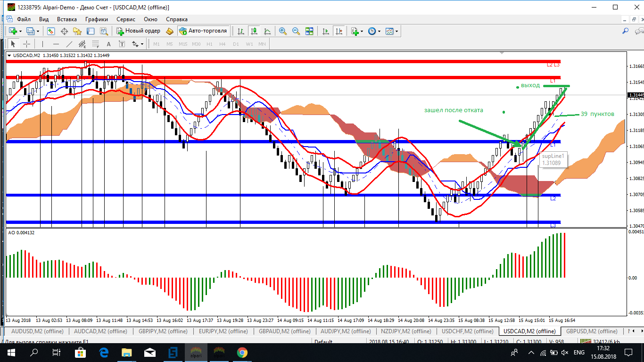Open the Графики menu
Viewport: 644px width, 362px height.
[x=97, y=19]
